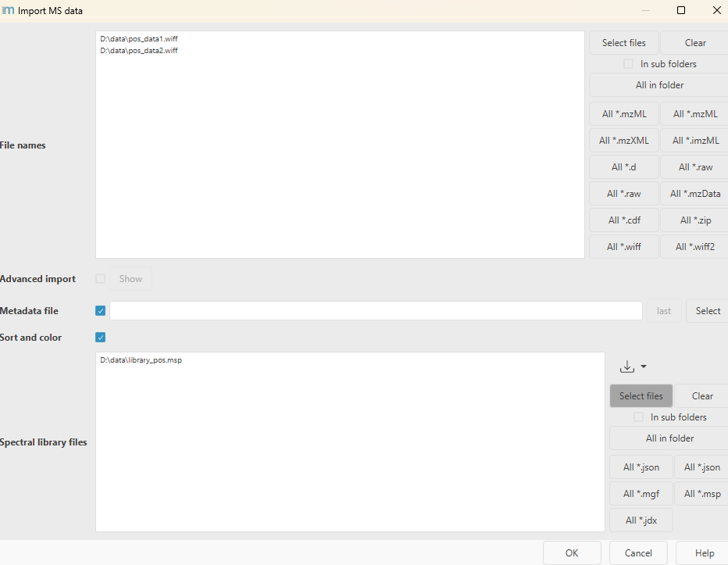Clear the MS data file names list
The width and height of the screenshot is (728, 565).
click(x=695, y=43)
